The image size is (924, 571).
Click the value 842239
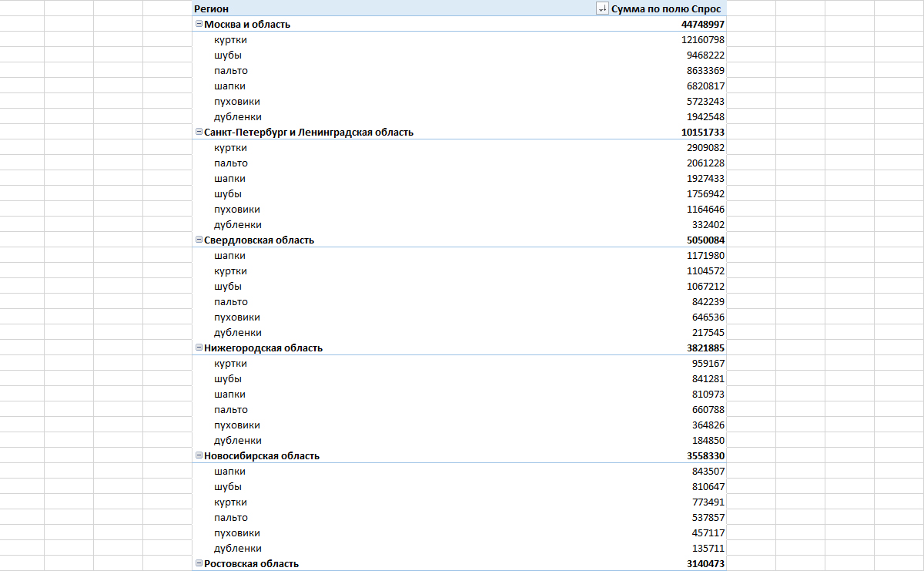pyautogui.click(x=708, y=301)
